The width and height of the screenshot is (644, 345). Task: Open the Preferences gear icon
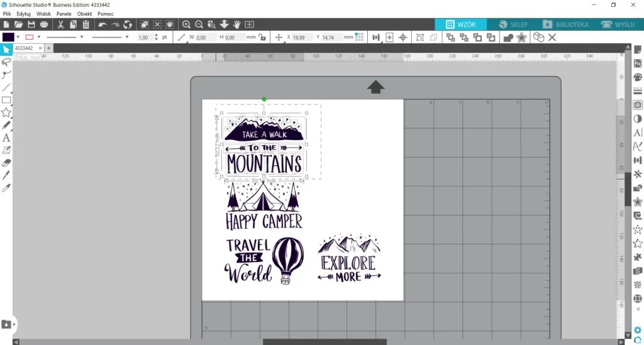638,330
